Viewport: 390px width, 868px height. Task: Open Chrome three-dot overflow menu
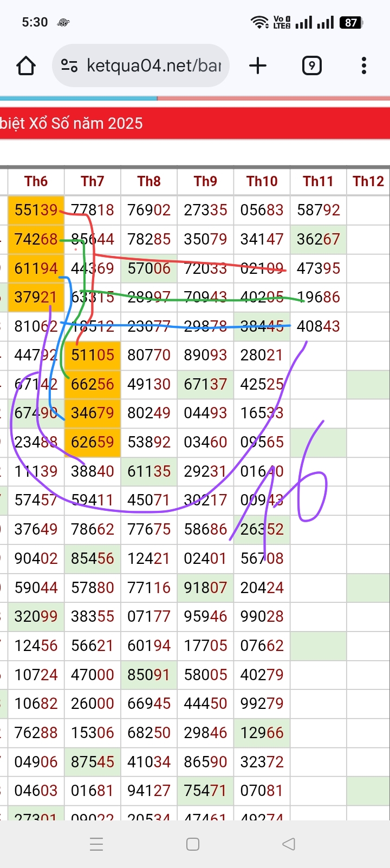click(363, 66)
